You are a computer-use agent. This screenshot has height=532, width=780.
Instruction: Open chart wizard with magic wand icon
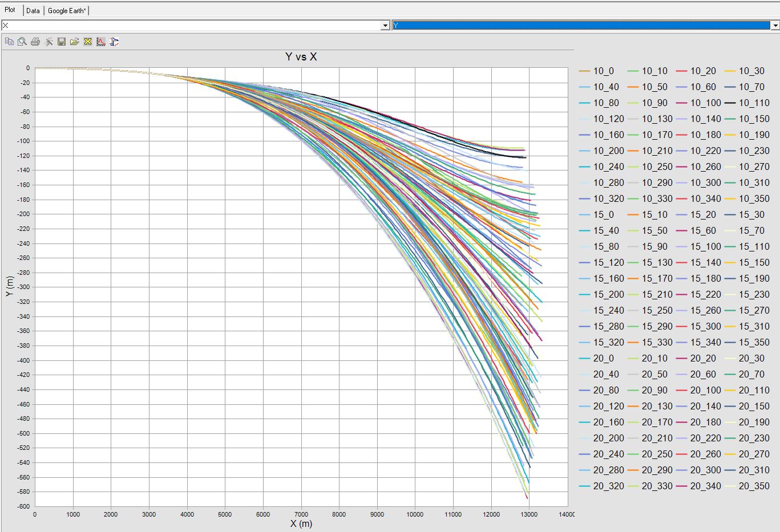tap(49, 42)
